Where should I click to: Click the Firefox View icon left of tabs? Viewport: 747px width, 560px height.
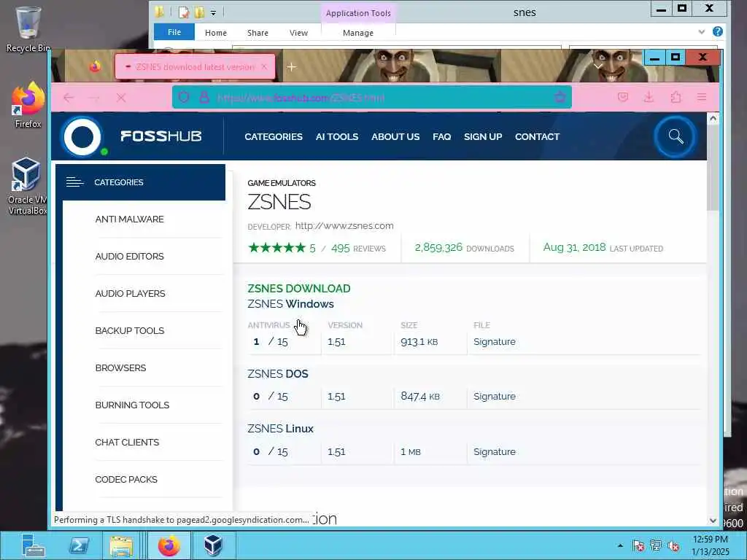click(95, 66)
